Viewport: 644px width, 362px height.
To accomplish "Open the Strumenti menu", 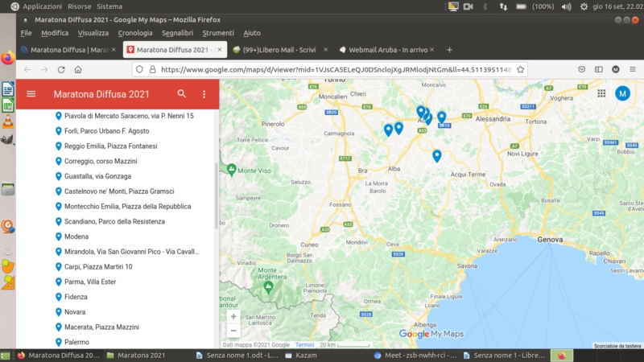I will [x=218, y=33].
